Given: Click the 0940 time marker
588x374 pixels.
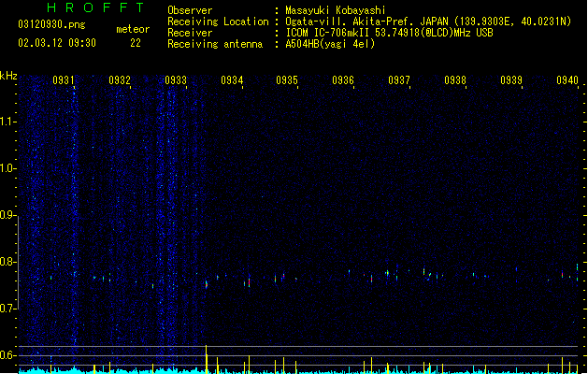Looking at the screenshot, I should (x=567, y=80).
